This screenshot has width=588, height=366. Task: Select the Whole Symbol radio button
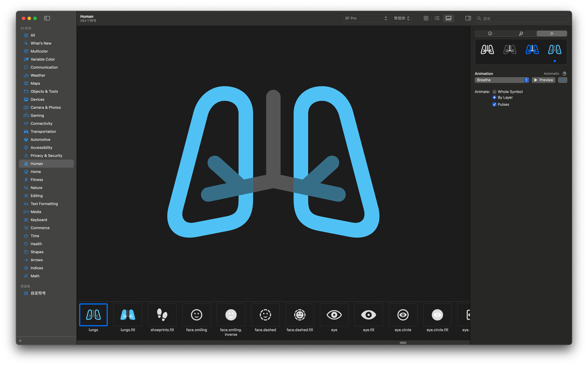494,92
